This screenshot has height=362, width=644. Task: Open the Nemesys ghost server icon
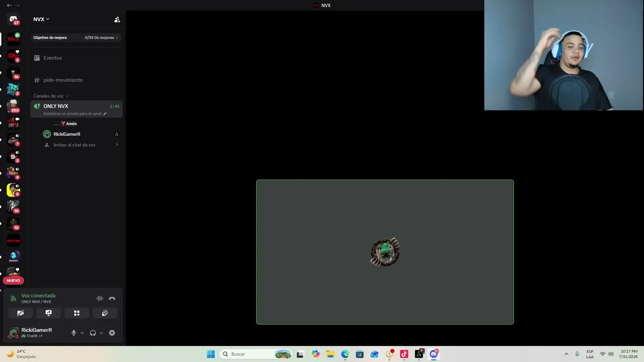[x=14, y=257]
